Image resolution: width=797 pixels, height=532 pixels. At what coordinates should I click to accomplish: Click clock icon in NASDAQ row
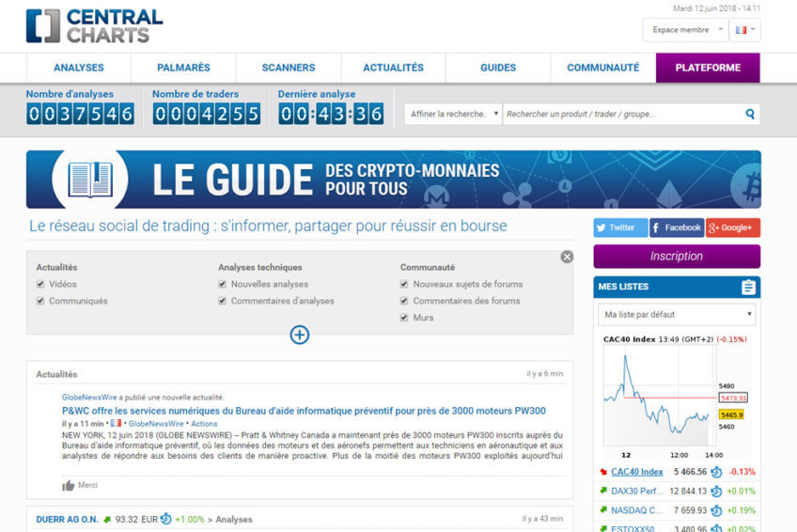(716, 510)
